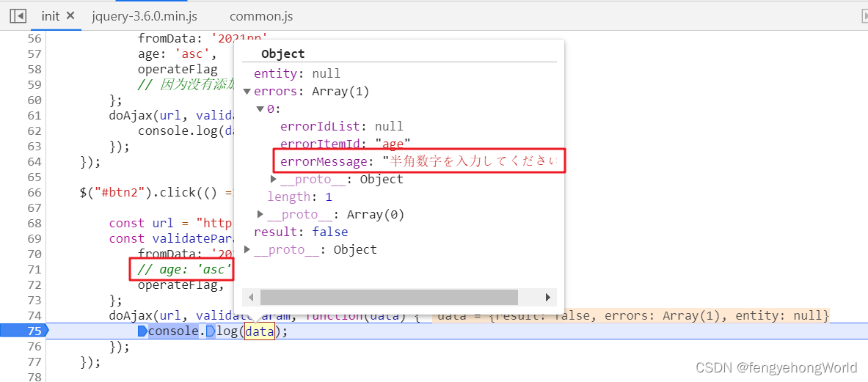
Task: Click the left arrow of tooltip scrollbar
Action: 252,298
